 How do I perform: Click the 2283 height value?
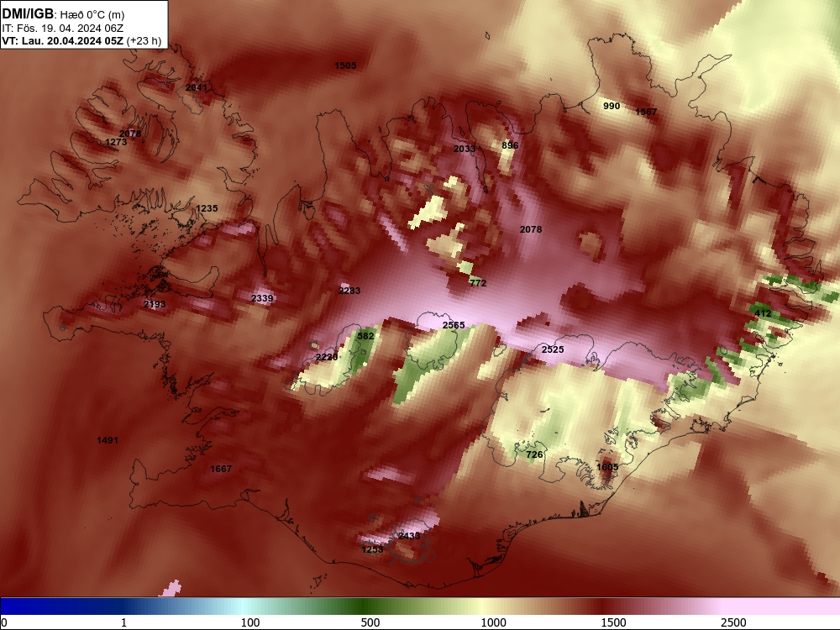pyautogui.click(x=349, y=291)
